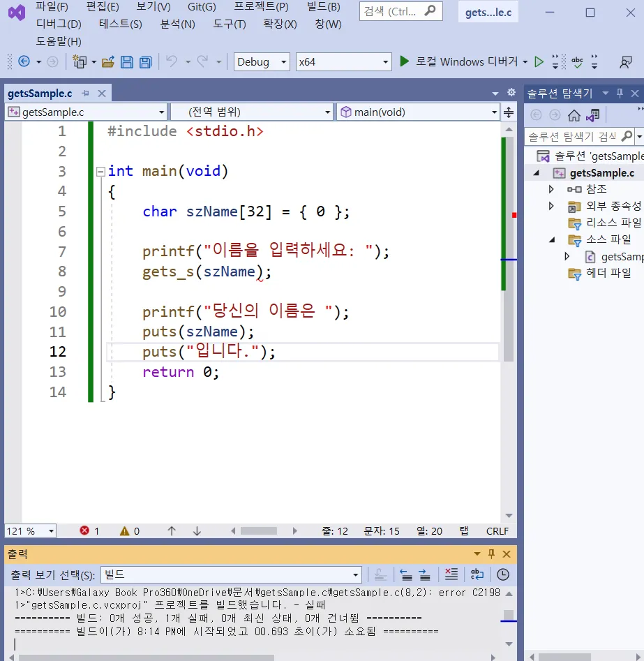
Task: Toggle word wrap in Output panel
Action: tap(477, 574)
